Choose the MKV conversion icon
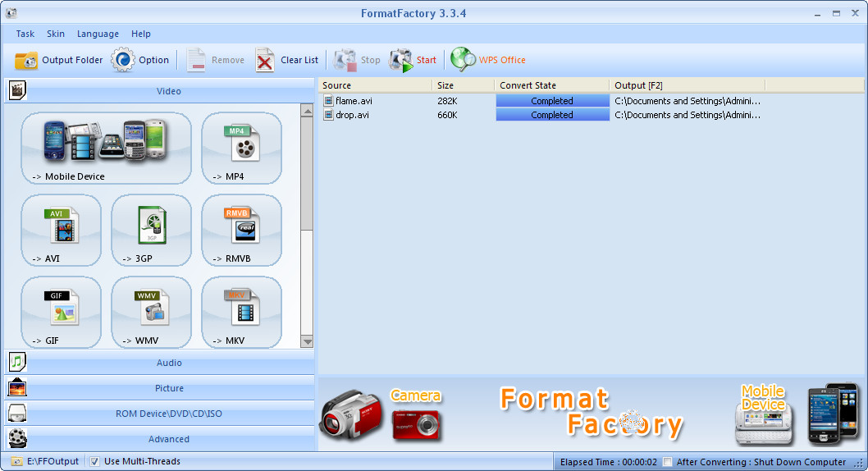The image size is (868, 471). click(x=242, y=307)
